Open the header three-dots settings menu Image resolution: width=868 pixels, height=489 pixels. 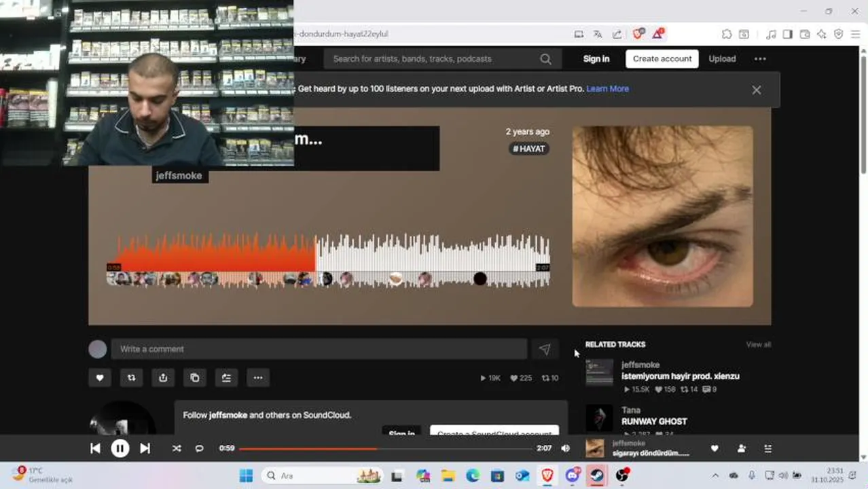(x=760, y=59)
